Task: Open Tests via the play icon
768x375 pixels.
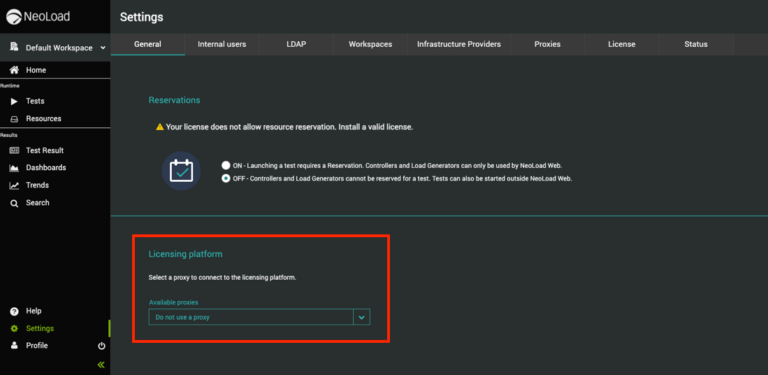Action: (14, 101)
